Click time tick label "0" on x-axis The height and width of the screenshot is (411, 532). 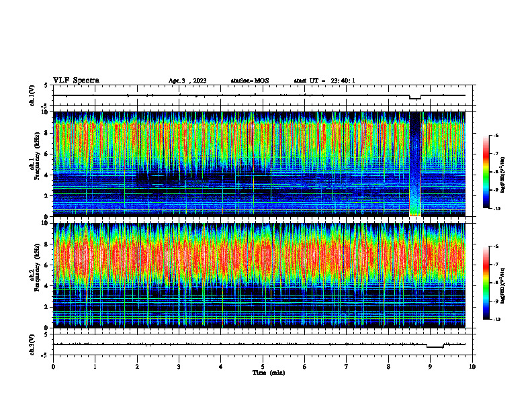(53, 367)
